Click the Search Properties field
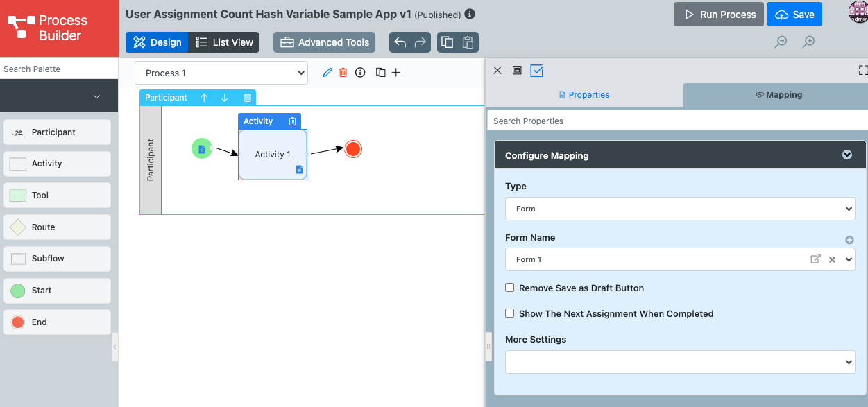This screenshot has width=868, height=407. pos(676,121)
